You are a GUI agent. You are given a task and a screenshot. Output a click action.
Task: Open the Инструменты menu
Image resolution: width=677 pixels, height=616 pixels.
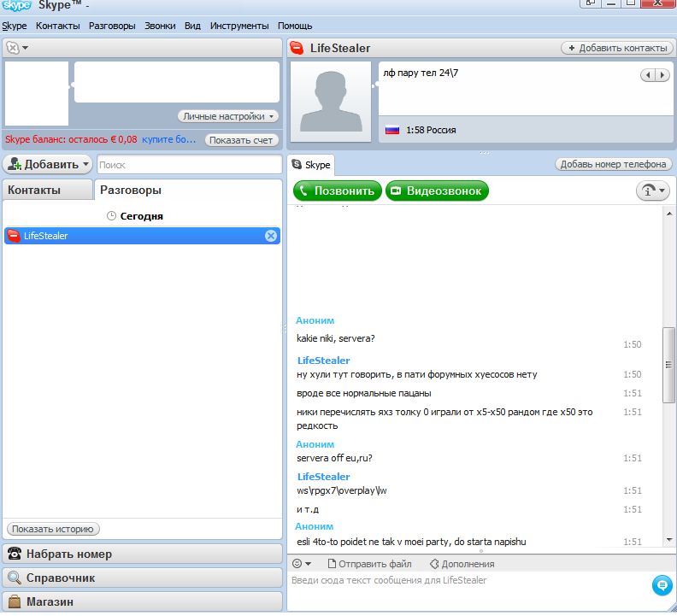pos(239,26)
